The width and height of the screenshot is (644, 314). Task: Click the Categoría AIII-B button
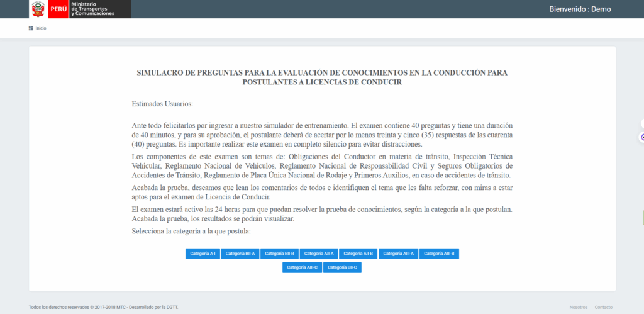(x=439, y=254)
